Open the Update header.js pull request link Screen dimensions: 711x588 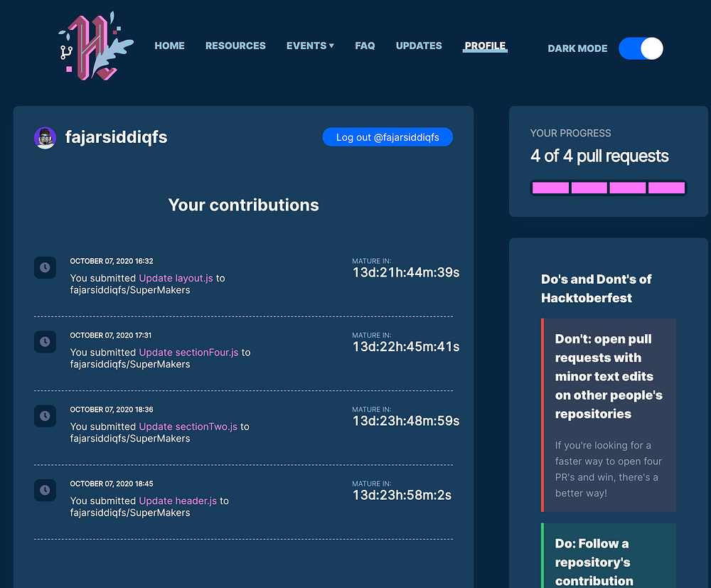pos(178,501)
